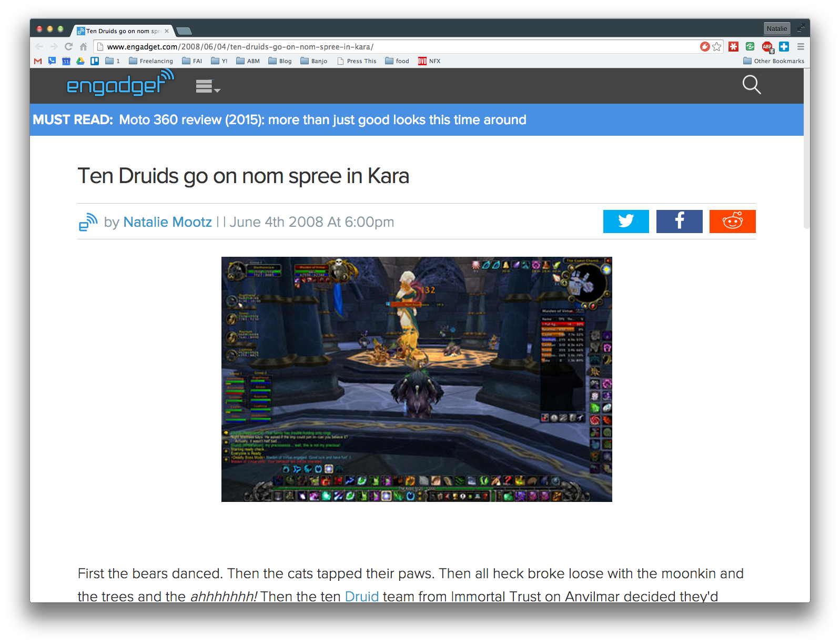Click the Engadget author feed icon beside byline
This screenshot has height=644, width=840.
88,222
